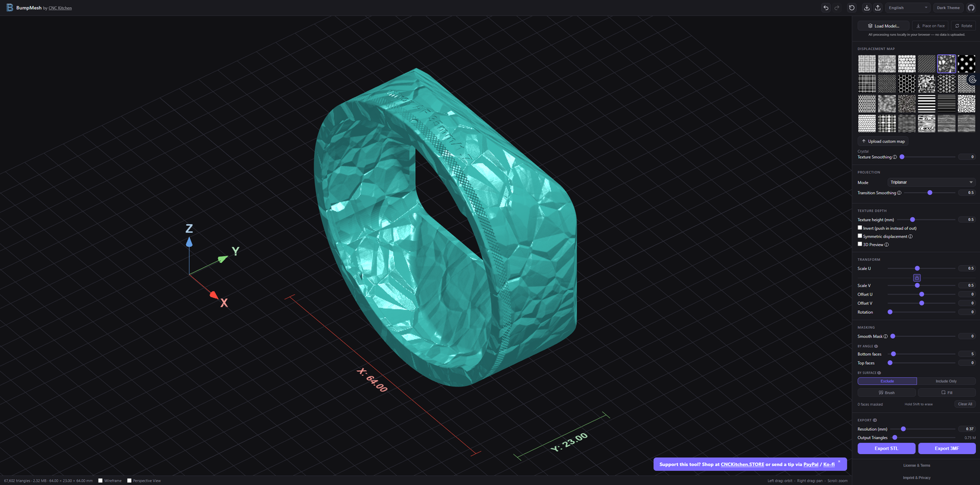Click the undo arrow icon
980x485 pixels.
[826, 8]
